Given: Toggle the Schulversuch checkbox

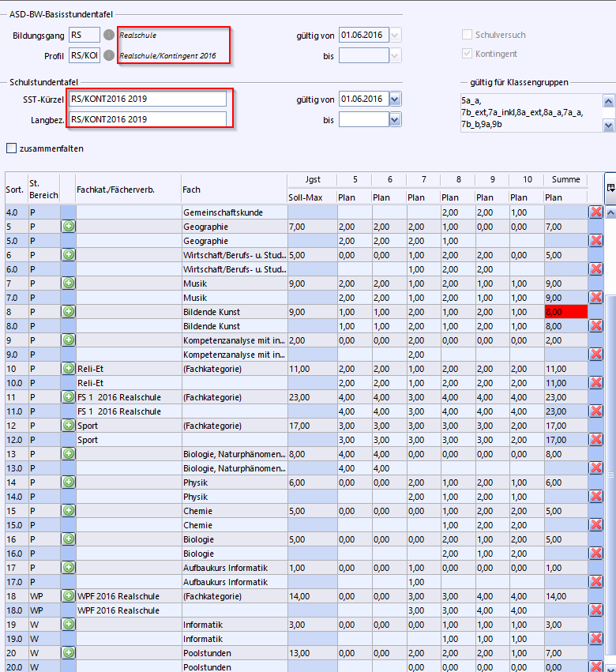Looking at the screenshot, I should (468, 35).
